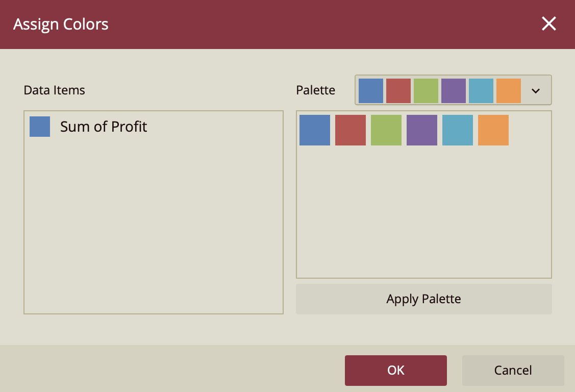575x392 pixels.
Task: Cancel the color assignment dialog
Action: tap(513, 371)
